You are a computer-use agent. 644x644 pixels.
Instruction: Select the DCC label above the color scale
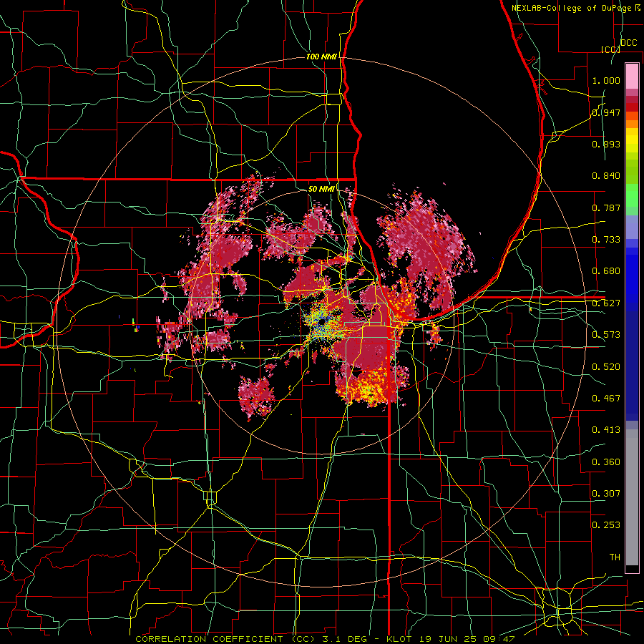pyautogui.click(x=628, y=43)
